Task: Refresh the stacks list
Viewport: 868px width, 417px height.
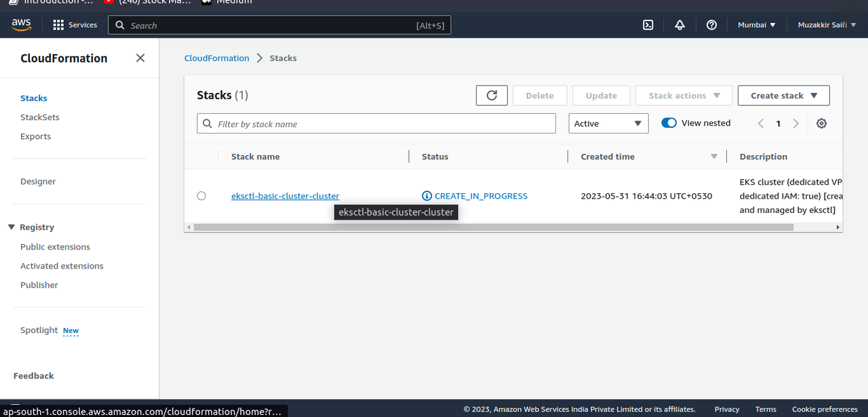Action: pyautogui.click(x=492, y=96)
